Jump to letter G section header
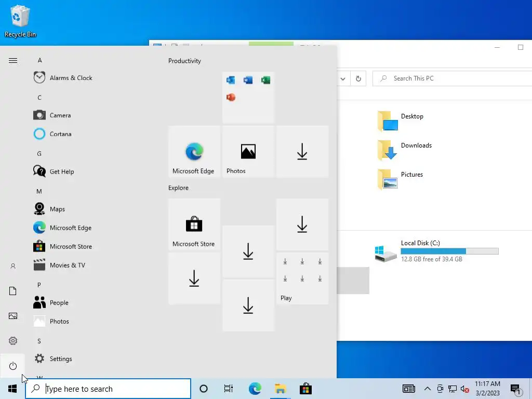The height and width of the screenshot is (399, 532). (39, 154)
